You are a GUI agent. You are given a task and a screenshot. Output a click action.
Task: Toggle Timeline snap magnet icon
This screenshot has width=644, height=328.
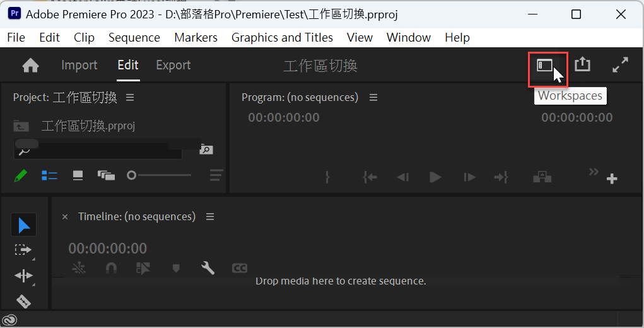pyautogui.click(x=111, y=268)
